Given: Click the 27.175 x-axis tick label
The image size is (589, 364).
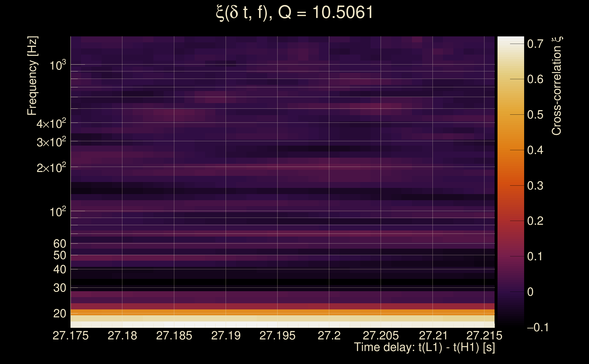Looking at the screenshot, I should click(71, 335).
